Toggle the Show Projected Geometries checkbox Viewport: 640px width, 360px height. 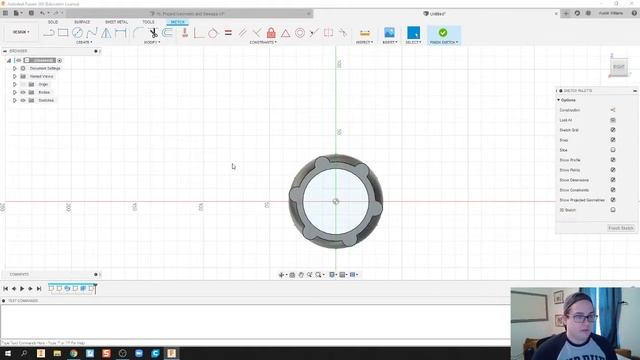coord(613,200)
